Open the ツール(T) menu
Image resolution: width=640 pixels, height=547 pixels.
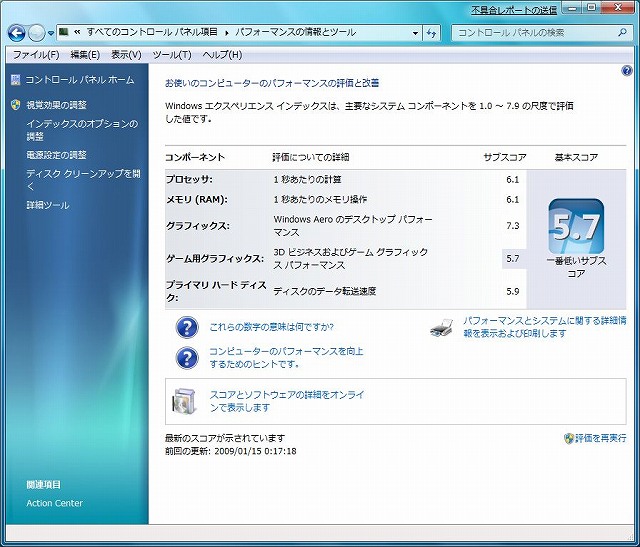(172, 55)
